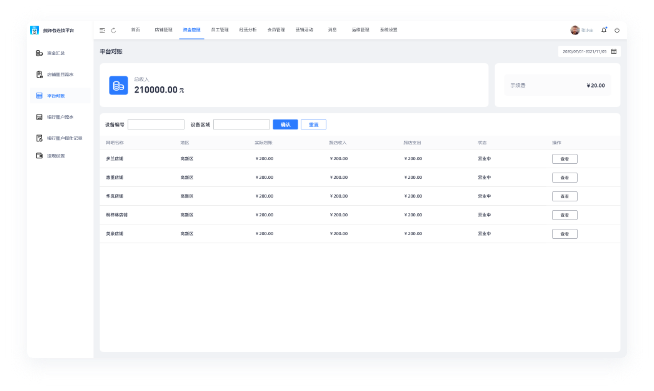This screenshot has height=391, width=654.
Task: Click the outlined reset button next to confirm
Action: pos(314,124)
